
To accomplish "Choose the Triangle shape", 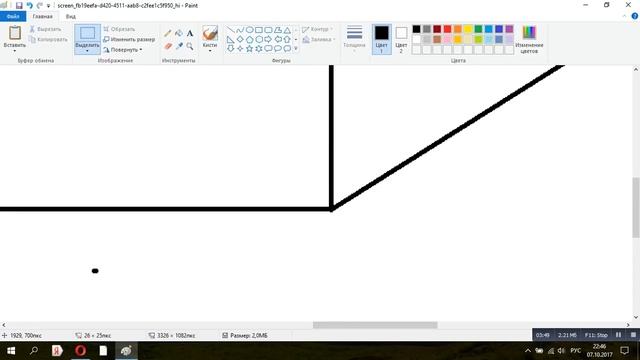I will pos(287,30).
